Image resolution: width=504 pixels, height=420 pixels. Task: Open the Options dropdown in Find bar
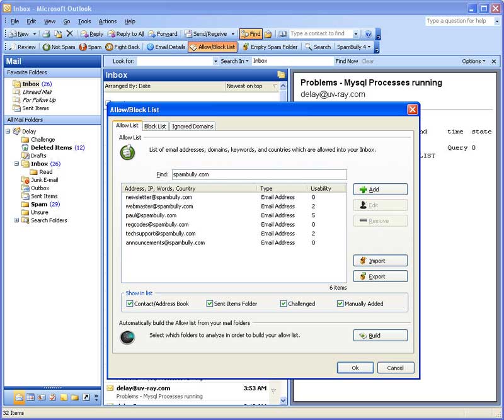click(474, 61)
